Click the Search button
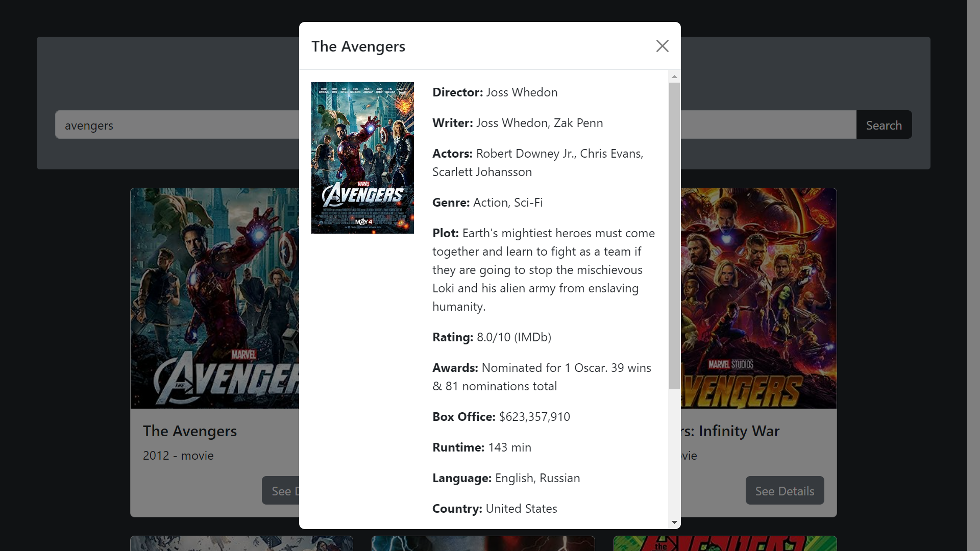Screen dimensions: 980x551 (884, 125)
